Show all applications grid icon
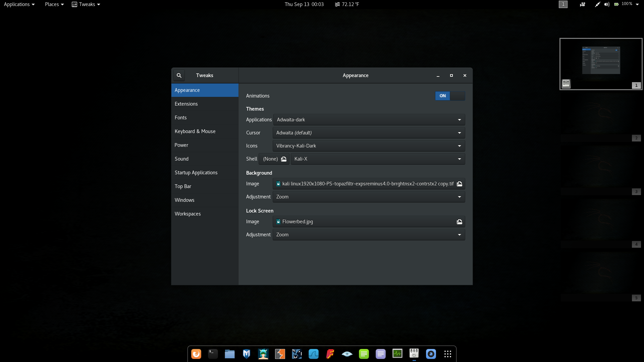The image size is (644, 362). pyautogui.click(x=448, y=354)
